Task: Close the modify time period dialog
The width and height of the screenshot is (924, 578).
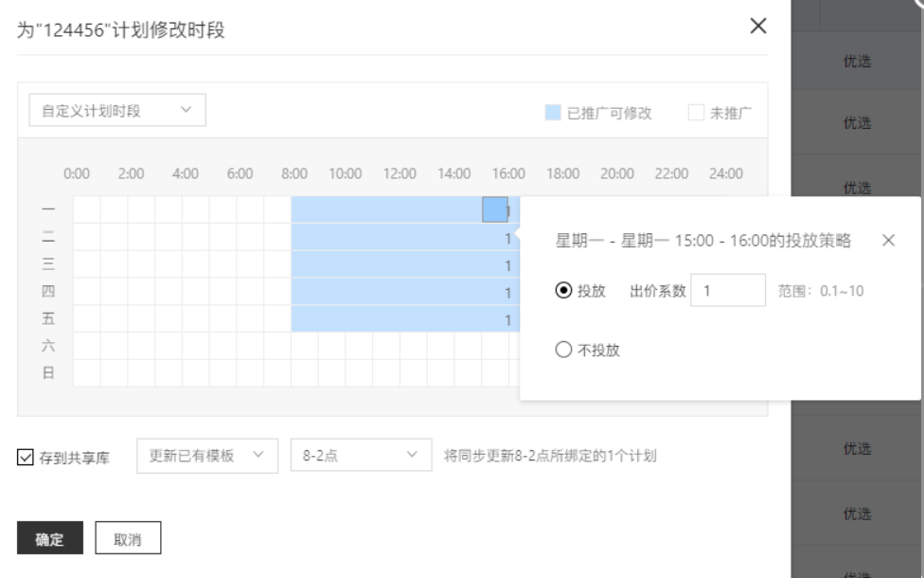Action: (757, 27)
